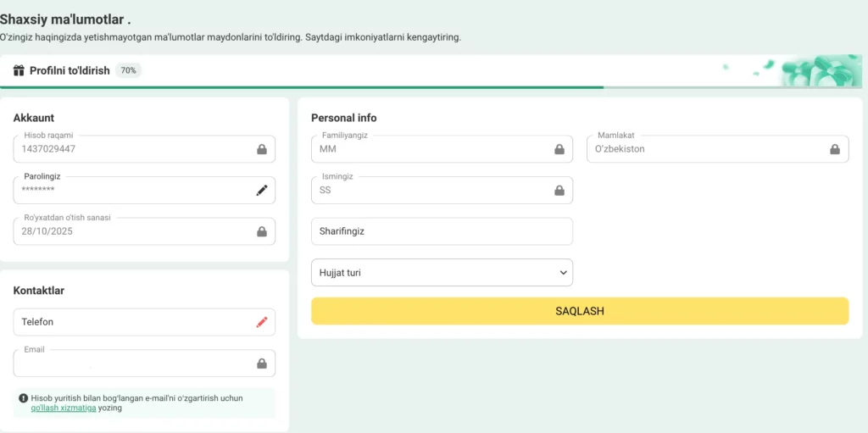Click the lock icon in Mamlakat field
868x433 pixels.
[835, 149]
